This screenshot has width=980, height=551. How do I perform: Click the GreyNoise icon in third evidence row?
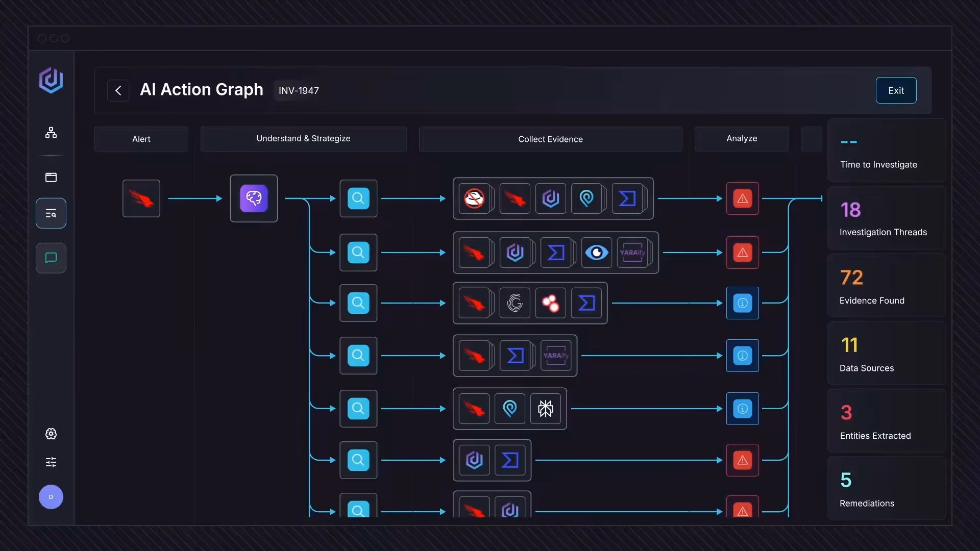click(515, 303)
